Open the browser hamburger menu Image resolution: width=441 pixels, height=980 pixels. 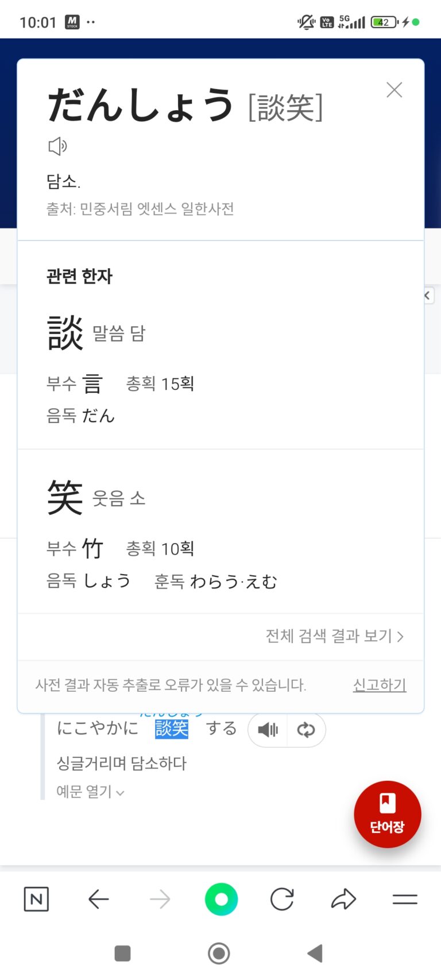[x=405, y=899]
